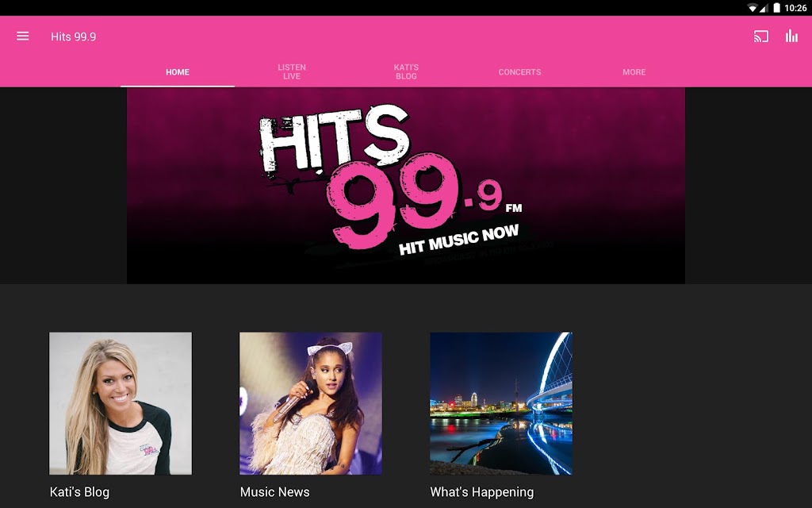Open the equalizer bars icon
The image size is (812, 508).
pyautogui.click(x=791, y=36)
